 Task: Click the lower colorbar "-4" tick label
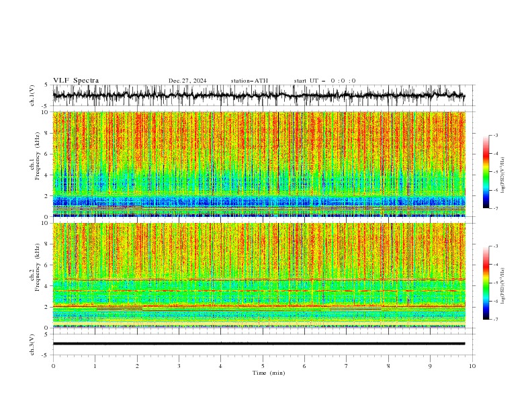click(x=496, y=265)
